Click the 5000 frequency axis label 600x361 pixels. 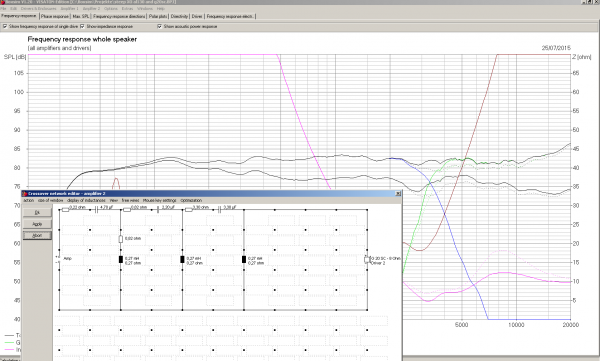(x=461, y=325)
